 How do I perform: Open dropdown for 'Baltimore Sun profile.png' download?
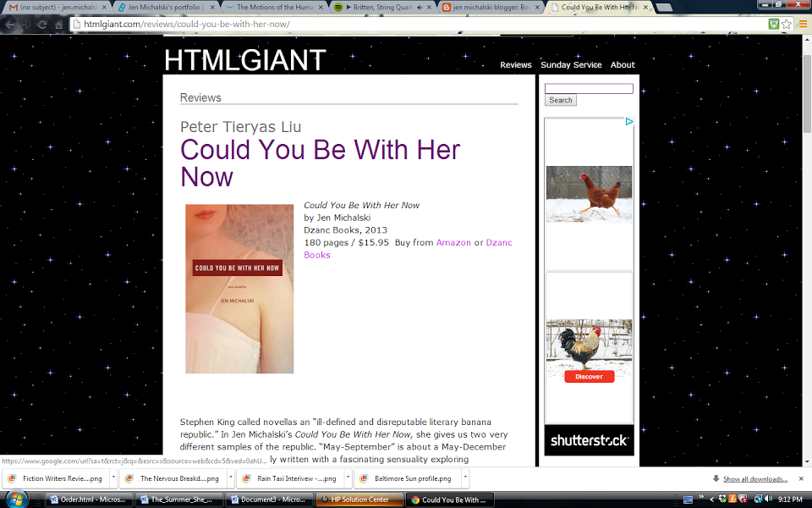pyautogui.click(x=465, y=478)
